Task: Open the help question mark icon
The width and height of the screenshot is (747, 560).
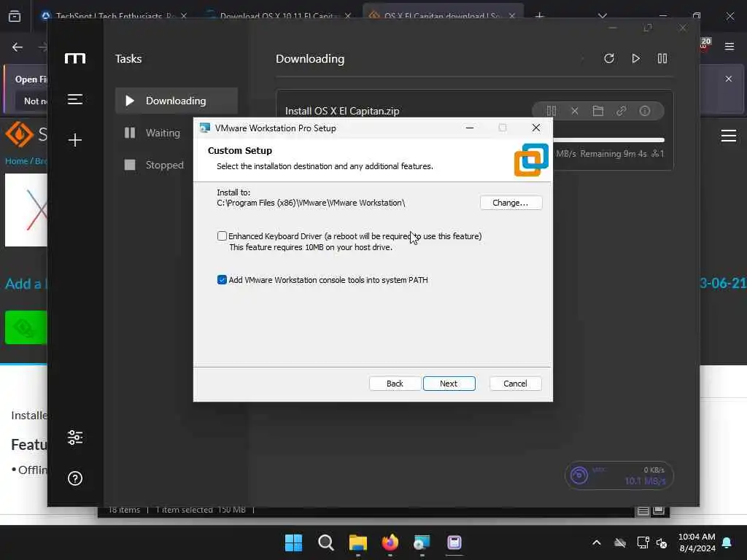Action: (75, 478)
